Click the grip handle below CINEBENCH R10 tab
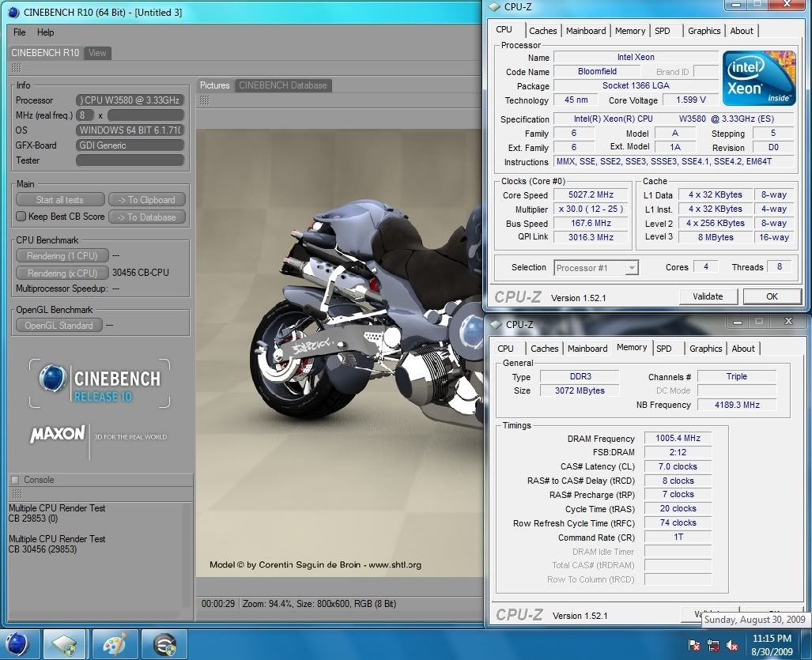 pos(16,68)
